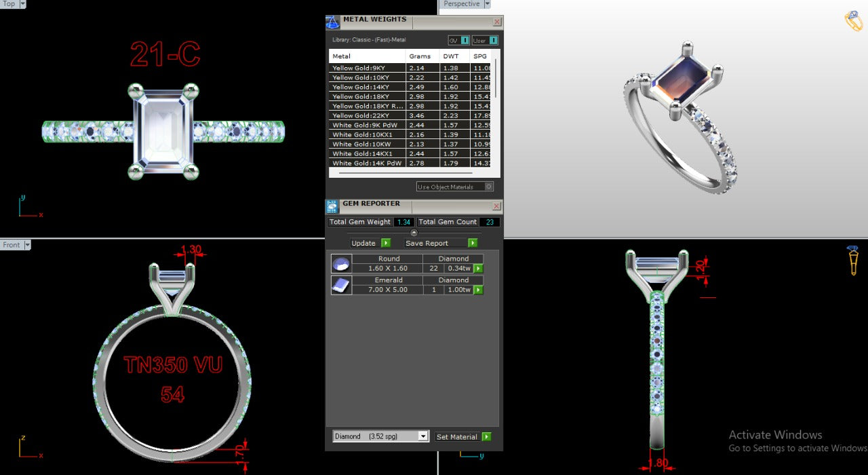Close the Gem Reporter panel
868x475 pixels.
pos(496,206)
